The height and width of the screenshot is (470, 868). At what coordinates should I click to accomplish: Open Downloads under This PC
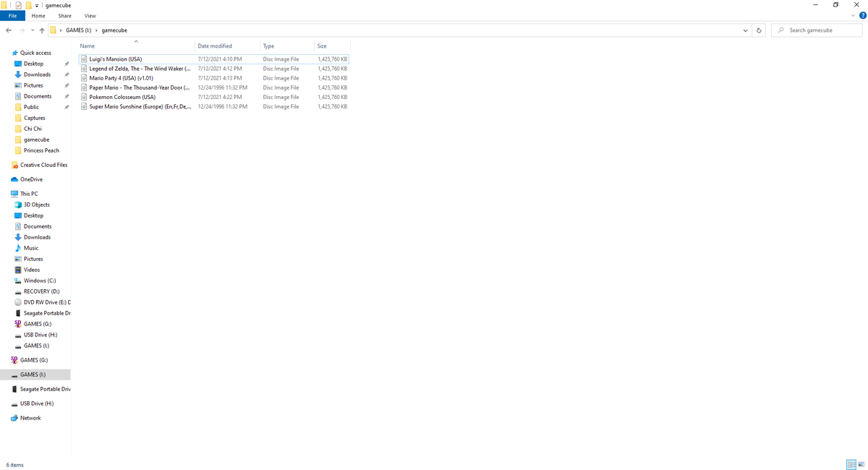[x=37, y=237]
